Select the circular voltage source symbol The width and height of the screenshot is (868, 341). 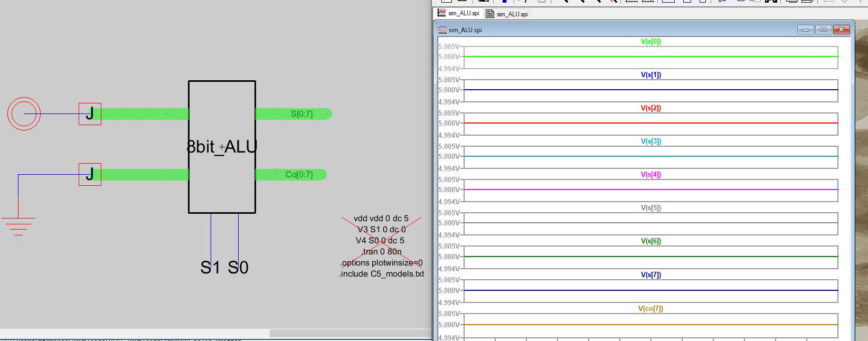pos(24,113)
